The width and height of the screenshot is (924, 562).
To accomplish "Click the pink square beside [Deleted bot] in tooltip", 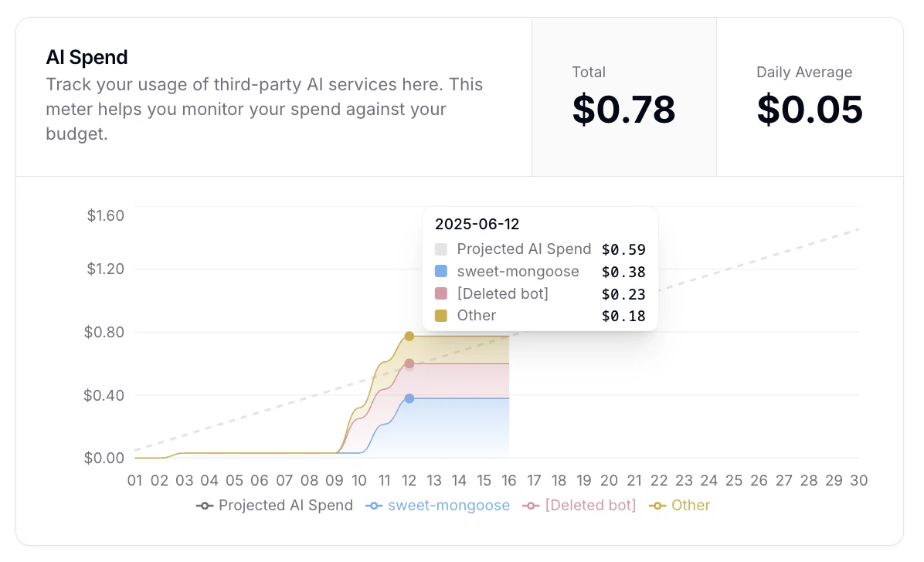I will (442, 293).
